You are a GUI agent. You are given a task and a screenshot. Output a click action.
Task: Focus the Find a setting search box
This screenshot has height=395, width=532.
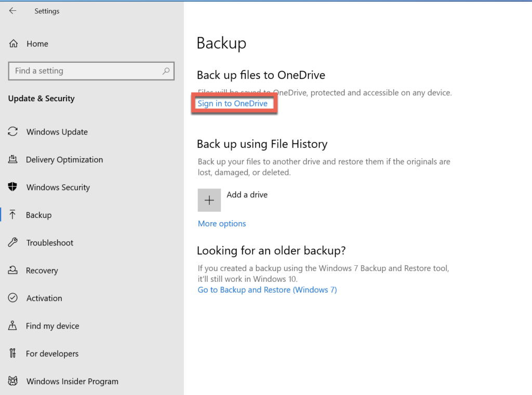[x=91, y=71]
